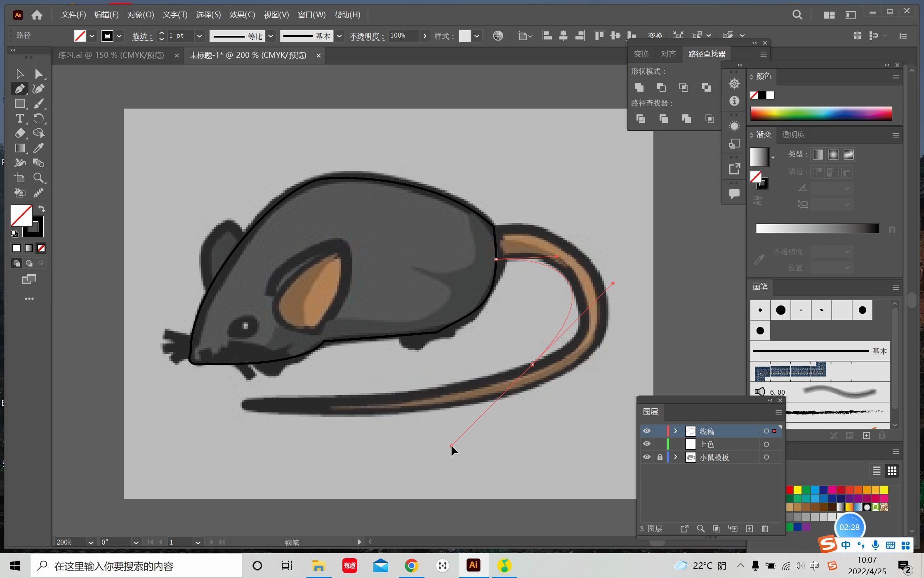Expand the 线稿 layer contents
Screen dimensions: 924x578
point(676,431)
